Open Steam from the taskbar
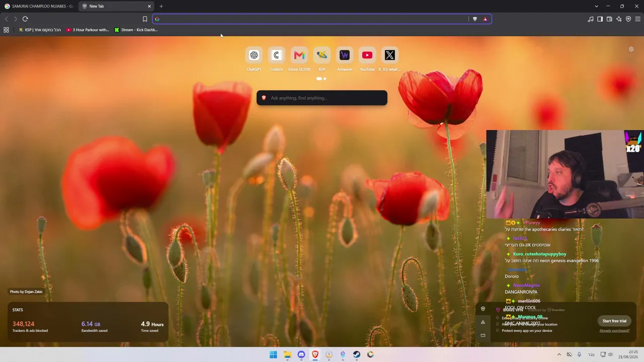The width and height of the screenshot is (644, 362). [357, 354]
